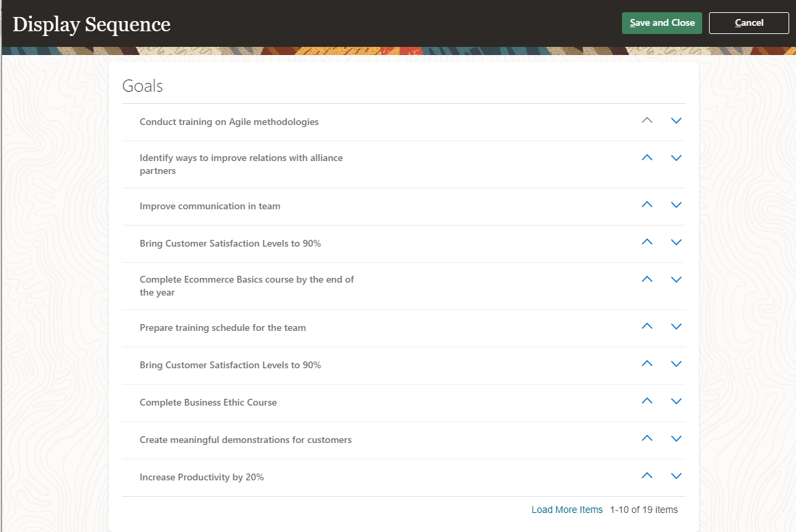The width and height of the screenshot is (796, 532).
Task: Move "Improve communication in team" goal down
Action: click(x=676, y=205)
